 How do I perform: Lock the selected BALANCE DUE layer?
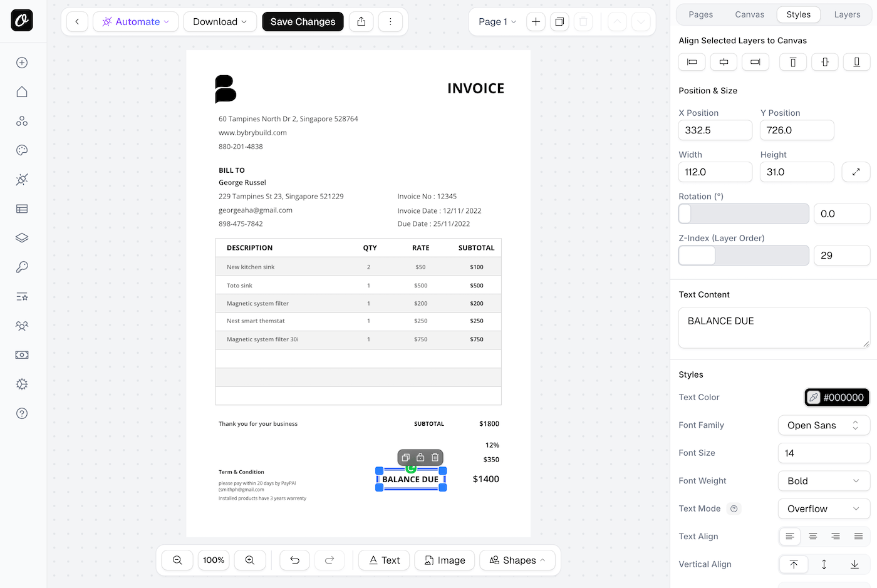click(x=420, y=457)
